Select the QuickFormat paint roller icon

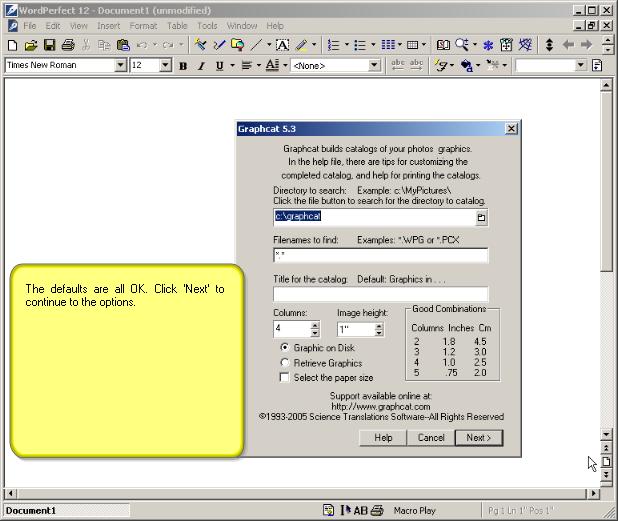point(201,45)
